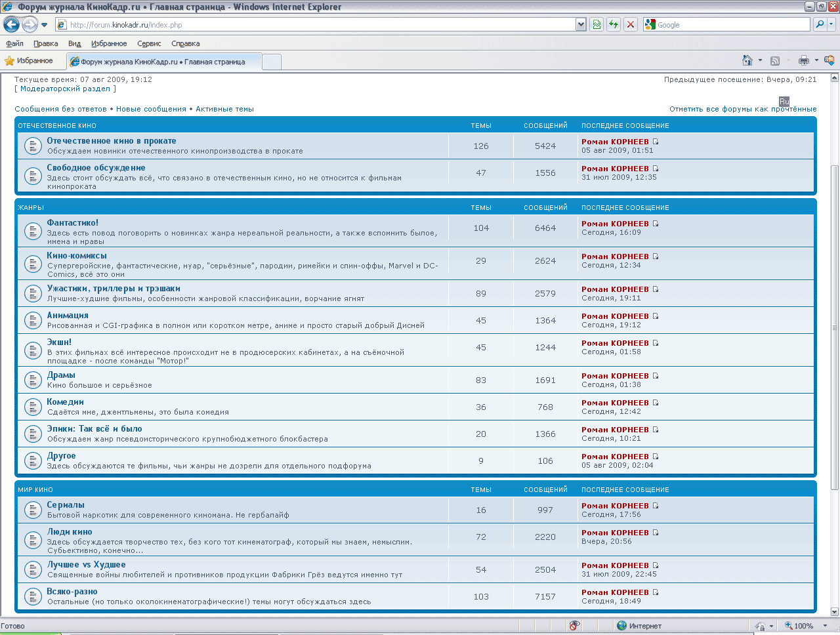Click the Stop loading red X icon

tap(631, 25)
